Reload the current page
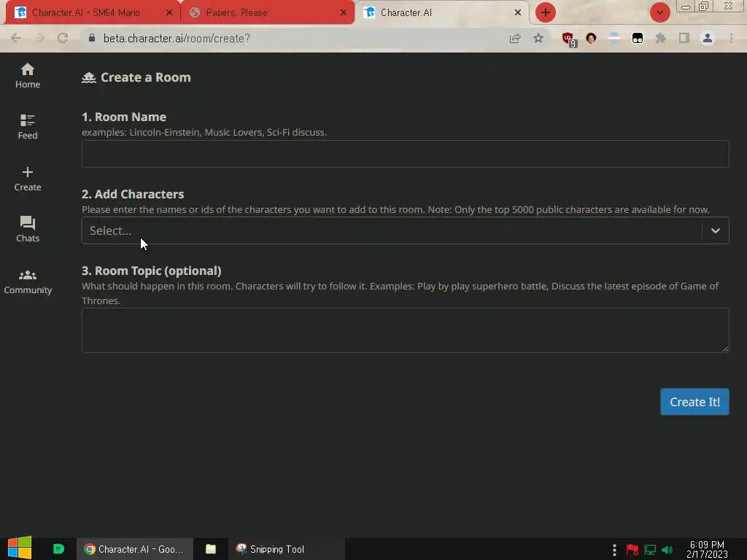 pyautogui.click(x=63, y=38)
